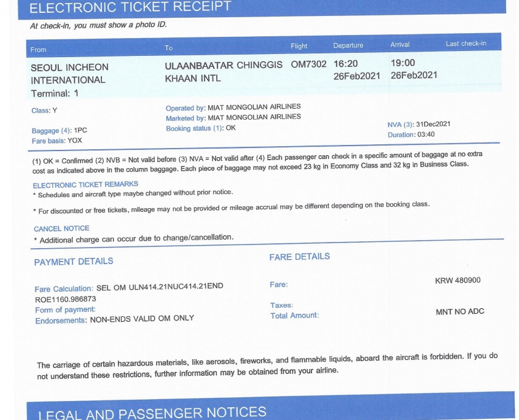Click the Flight column header
The height and width of the screenshot is (420, 519).
tap(299, 46)
